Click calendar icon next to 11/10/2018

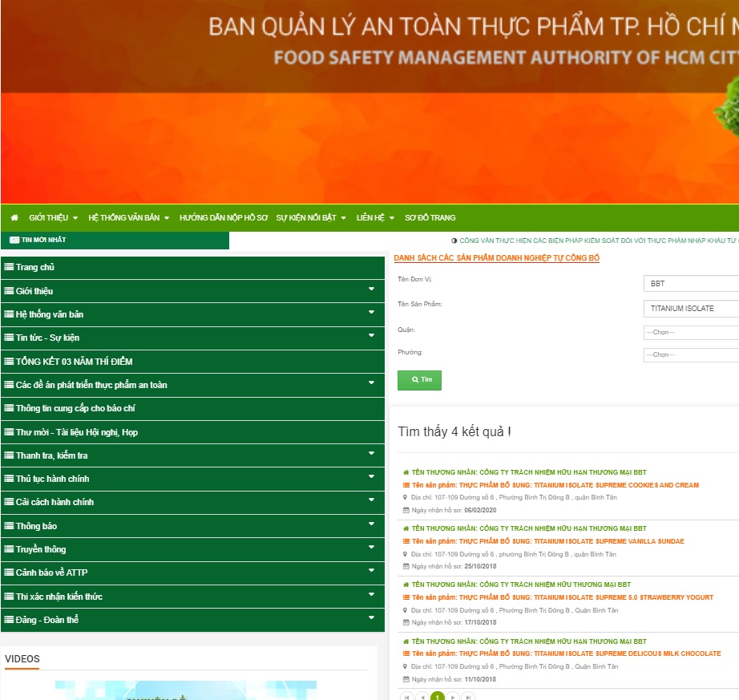coord(406,679)
